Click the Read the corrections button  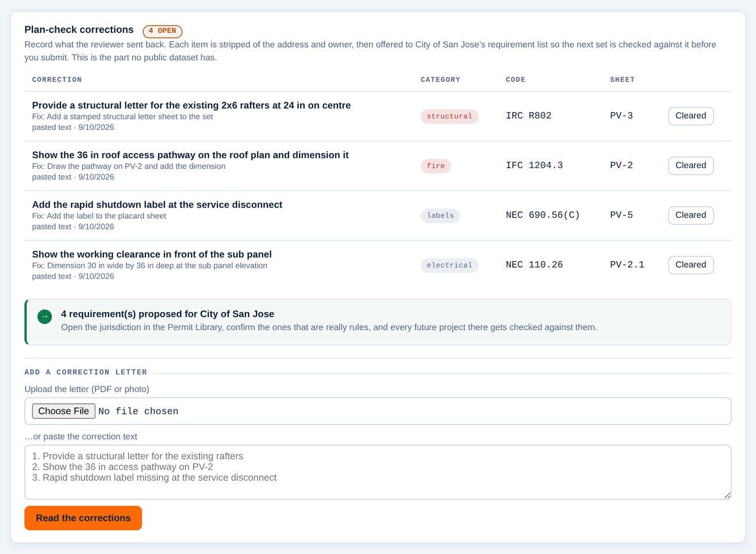[x=83, y=518]
